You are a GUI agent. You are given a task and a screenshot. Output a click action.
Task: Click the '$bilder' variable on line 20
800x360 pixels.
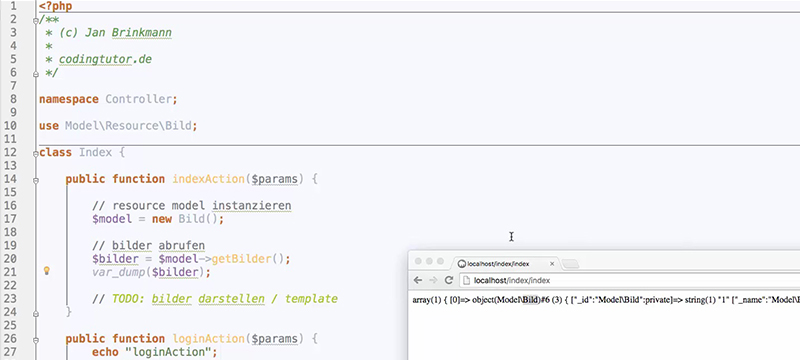point(115,259)
